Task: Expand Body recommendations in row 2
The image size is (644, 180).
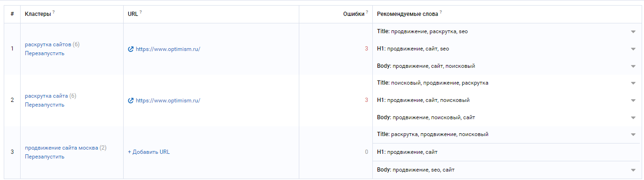Action: 633,118
